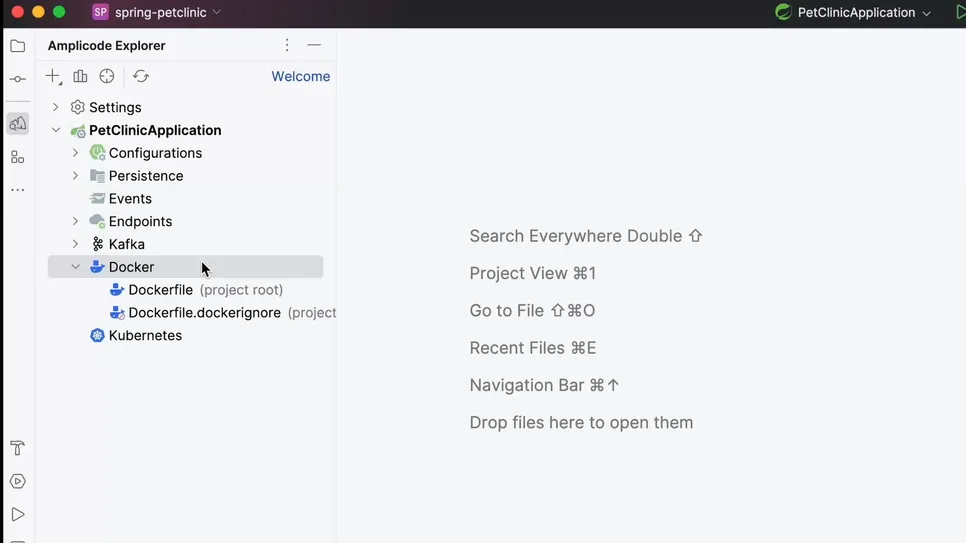Click the locate target crosshair icon
Viewport: 966px width, 543px height.
(107, 76)
